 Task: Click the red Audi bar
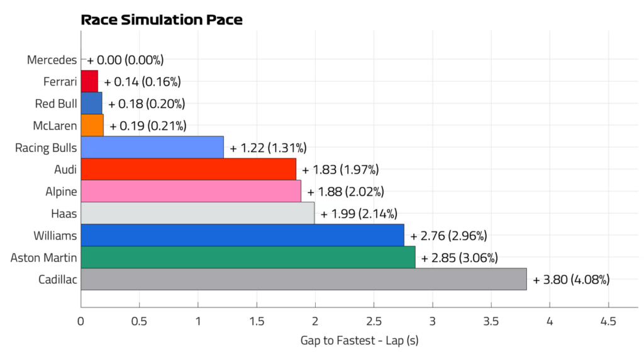(x=189, y=169)
